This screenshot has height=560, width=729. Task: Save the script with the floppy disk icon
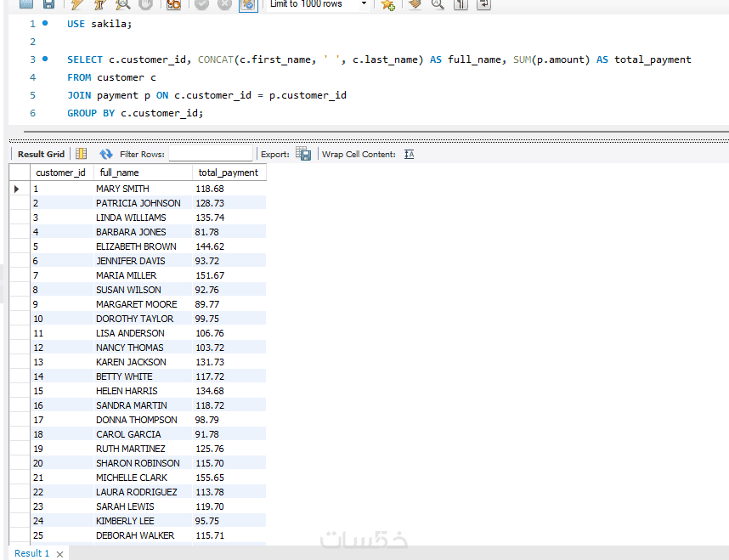coord(48,4)
